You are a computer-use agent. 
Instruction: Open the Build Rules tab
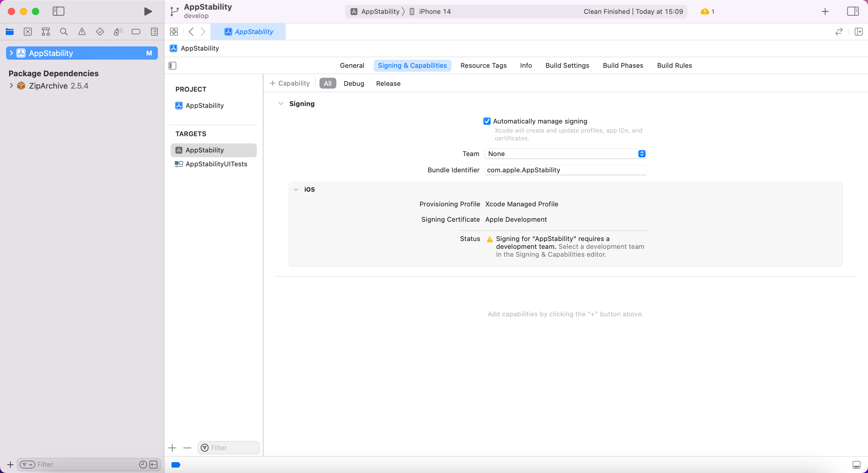pos(674,65)
